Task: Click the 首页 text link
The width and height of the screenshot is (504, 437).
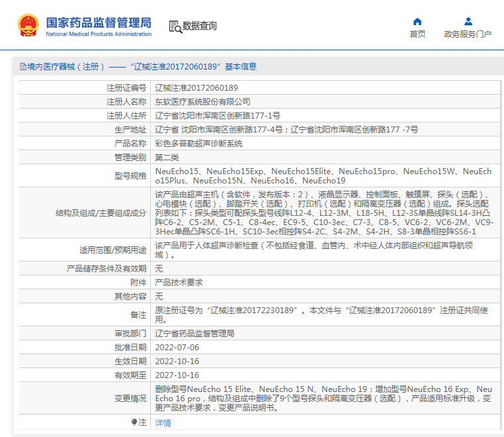Action: [x=417, y=34]
